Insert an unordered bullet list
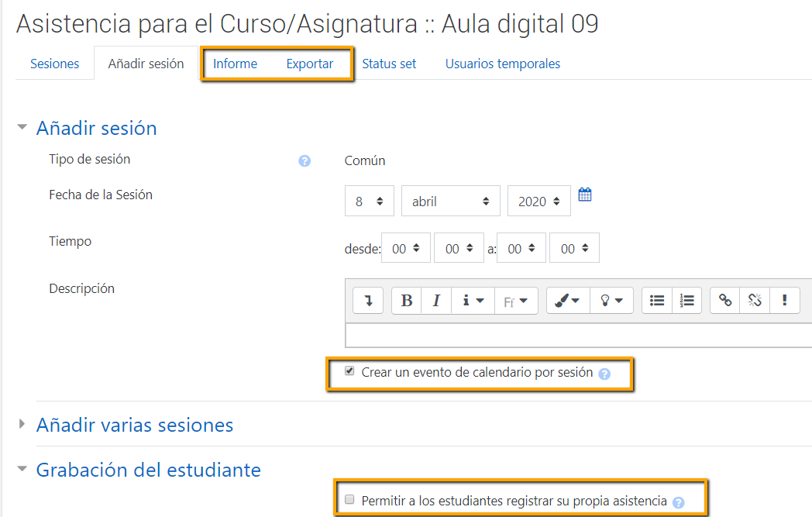Viewport: 812px width, 517px height. point(656,301)
